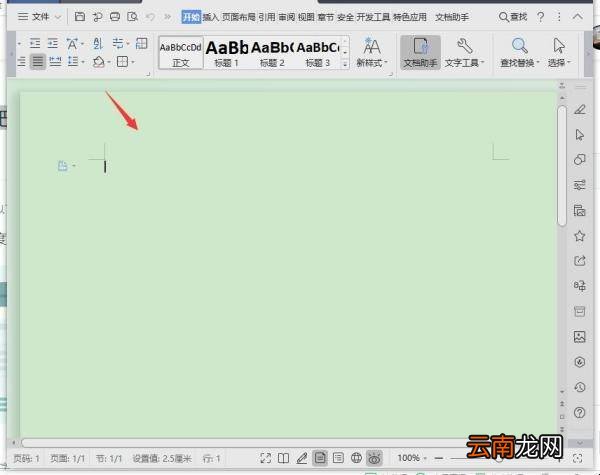Image resolution: width=600 pixels, height=475 pixels.
Task: Click the History clock icon in right sidebar
Action: coord(580,387)
